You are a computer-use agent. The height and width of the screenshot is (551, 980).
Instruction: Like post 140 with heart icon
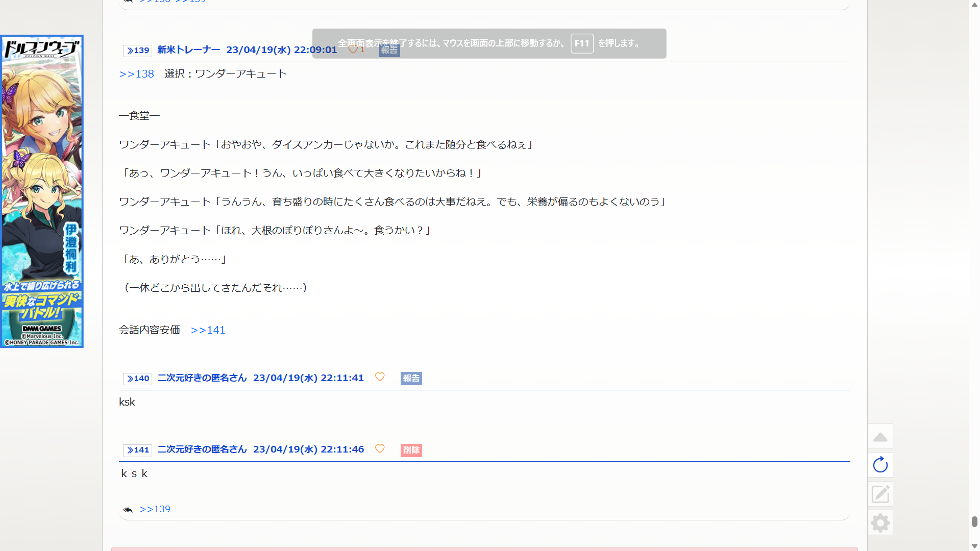[380, 377]
